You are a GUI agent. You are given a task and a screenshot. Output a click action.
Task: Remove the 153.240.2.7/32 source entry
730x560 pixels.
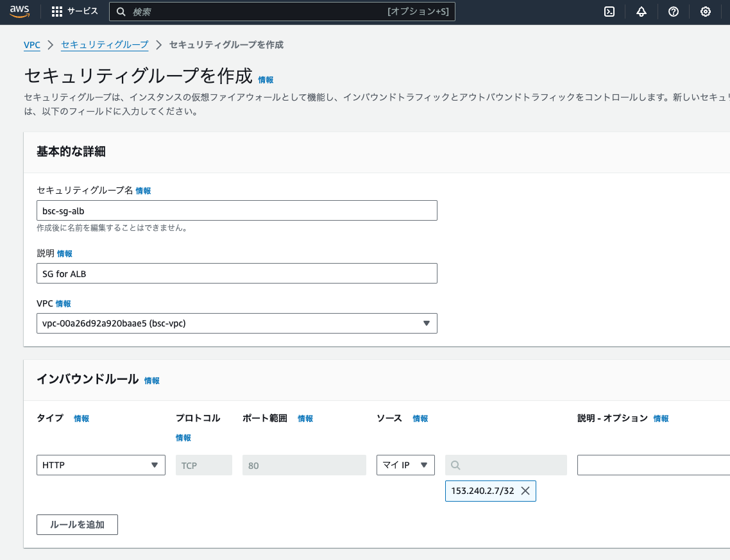(x=526, y=491)
